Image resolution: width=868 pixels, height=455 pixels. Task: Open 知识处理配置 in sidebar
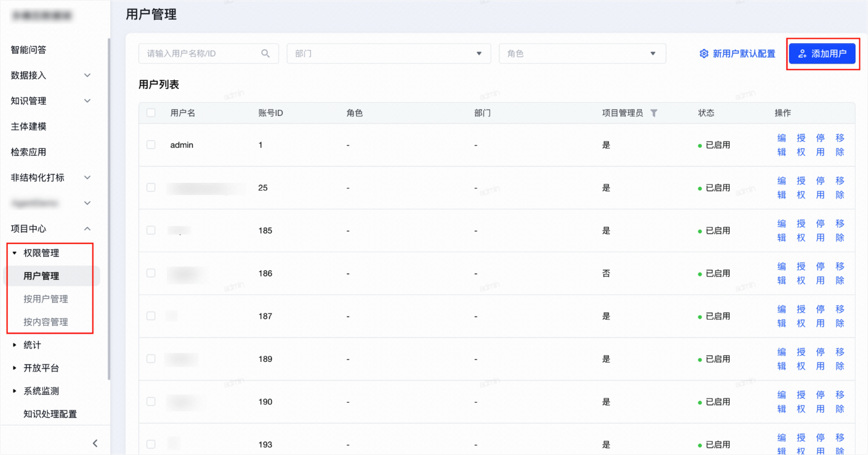point(50,414)
